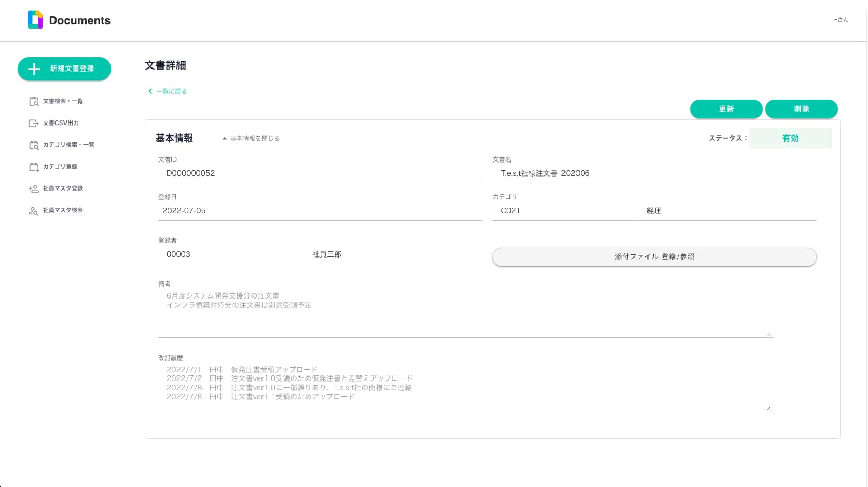Click the ステータス： label

pos(728,138)
